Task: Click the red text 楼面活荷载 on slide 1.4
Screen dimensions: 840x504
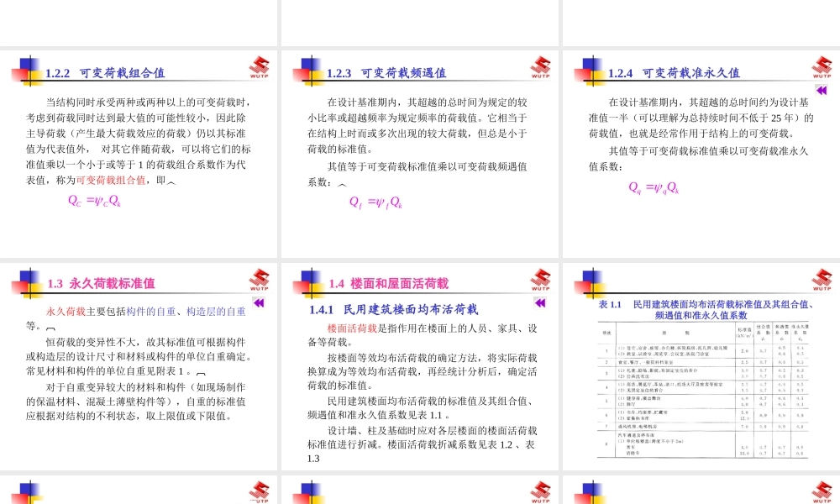Action: [x=352, y=328]
